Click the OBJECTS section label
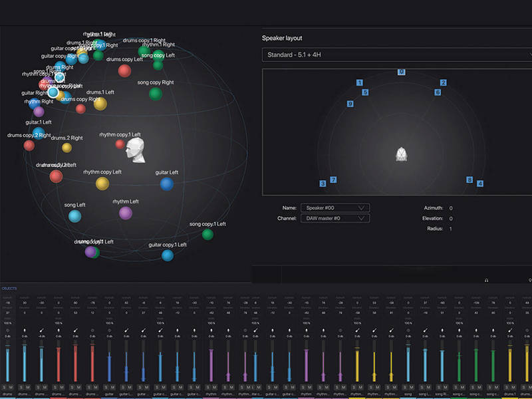Image resolution: width=532 pixels, height=399 pixels. pos(9,288)
